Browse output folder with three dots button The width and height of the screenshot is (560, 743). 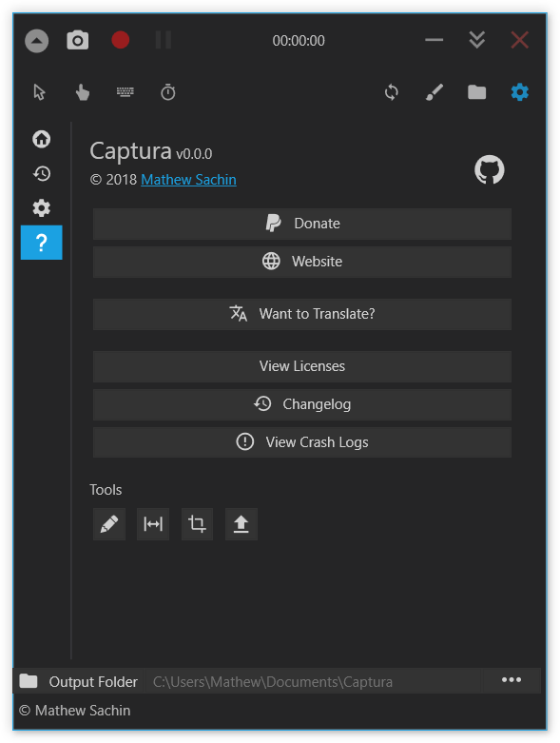[512, 680]
